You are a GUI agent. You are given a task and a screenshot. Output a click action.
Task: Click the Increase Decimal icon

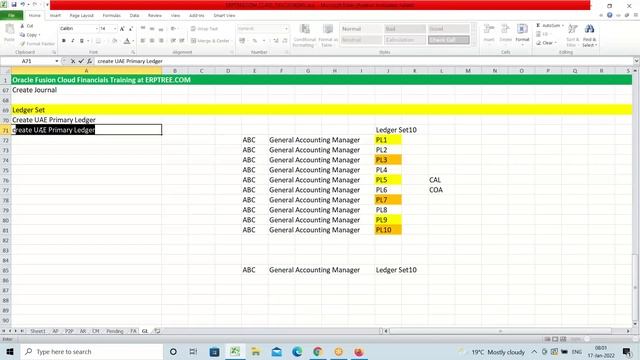[276, 41]
